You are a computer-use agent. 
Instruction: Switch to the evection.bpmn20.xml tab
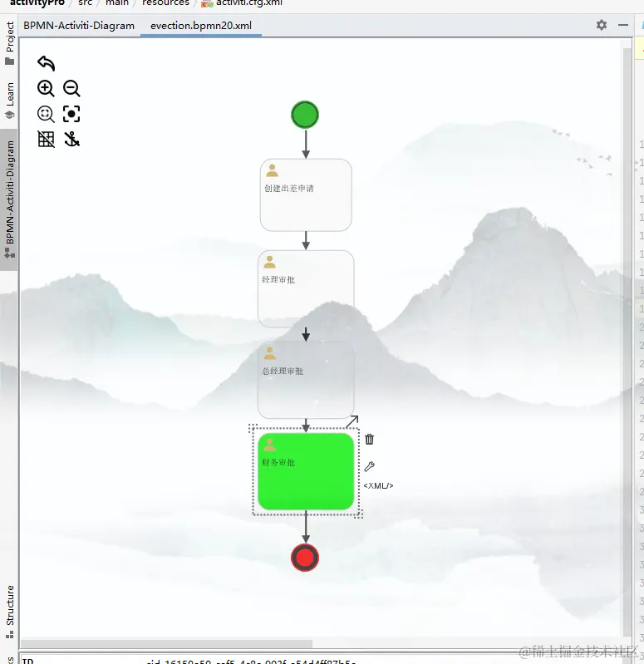tap(201, 26)
